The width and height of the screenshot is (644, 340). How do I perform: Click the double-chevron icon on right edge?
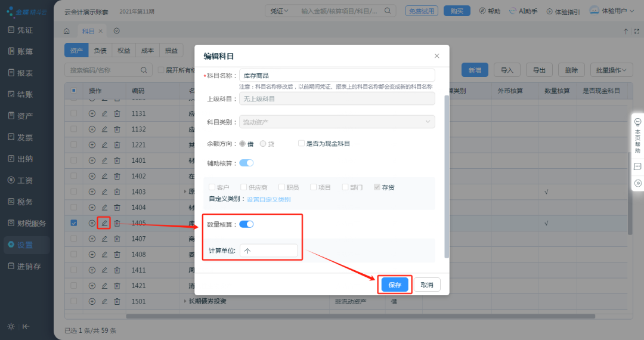pos(637,183)
